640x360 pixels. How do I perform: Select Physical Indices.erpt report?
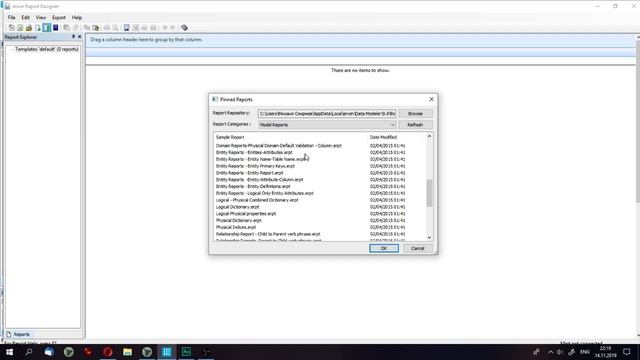[x=236, y=227]
